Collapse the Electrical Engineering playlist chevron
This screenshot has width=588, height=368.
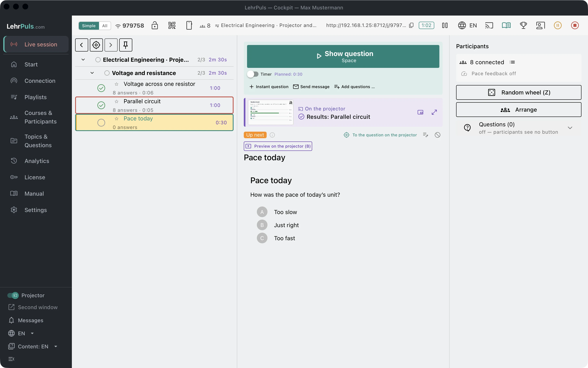pyautogui.click(x=83, y=60)
